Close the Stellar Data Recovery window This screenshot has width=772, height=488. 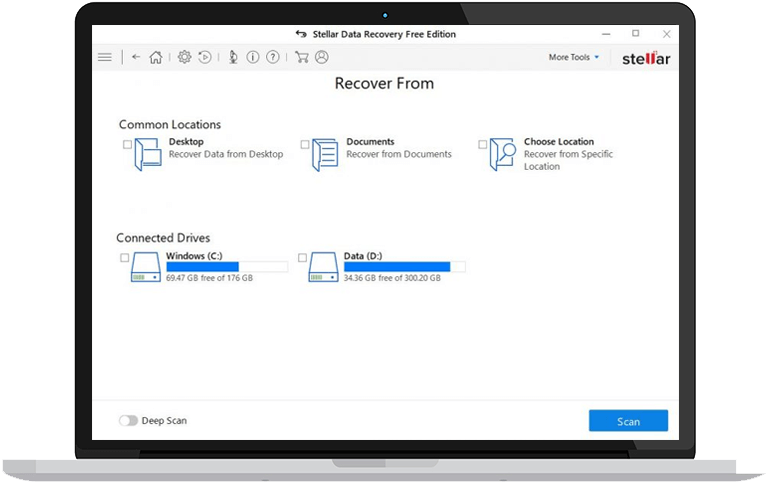(667, 34)
